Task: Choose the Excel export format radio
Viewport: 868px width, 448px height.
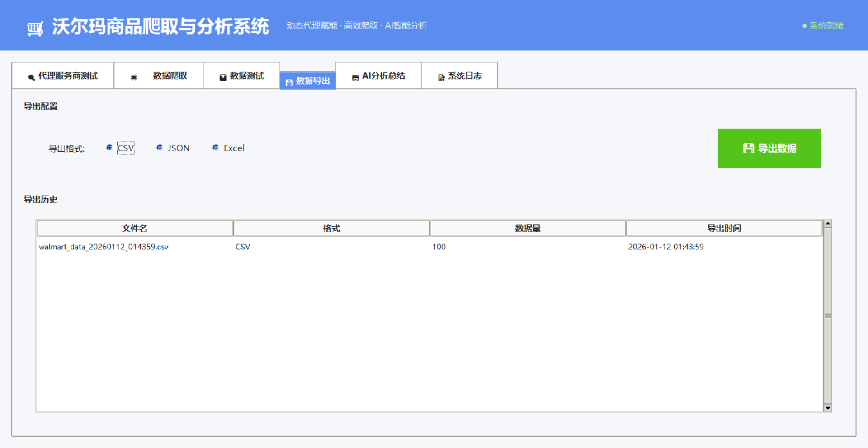Action: [216, 148]
